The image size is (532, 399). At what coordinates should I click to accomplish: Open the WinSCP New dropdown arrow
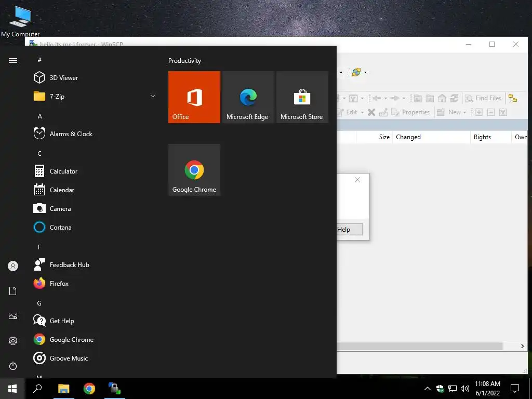tap(465, 112)
